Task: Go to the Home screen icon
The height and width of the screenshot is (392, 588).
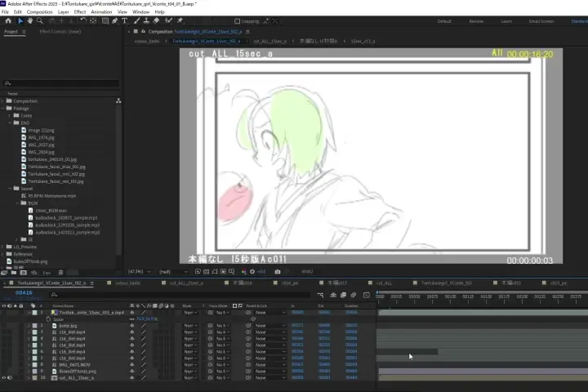Action: click(x=8, y=21)
